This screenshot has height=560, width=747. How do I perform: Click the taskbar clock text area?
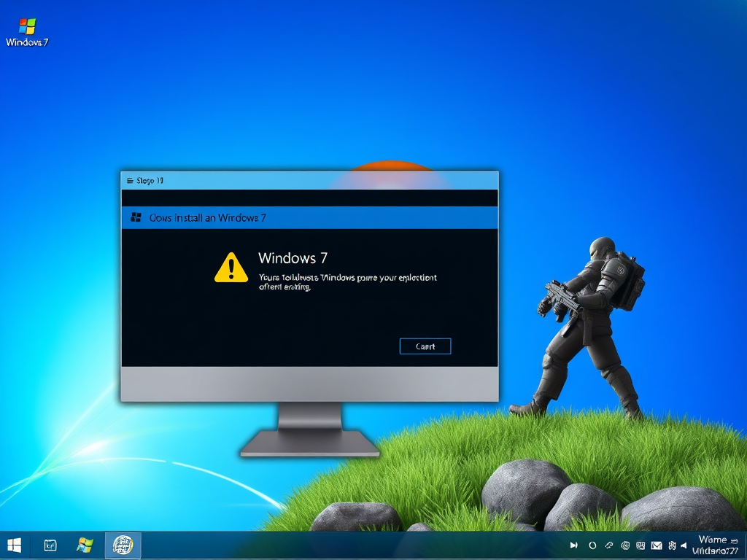[715, 545]
